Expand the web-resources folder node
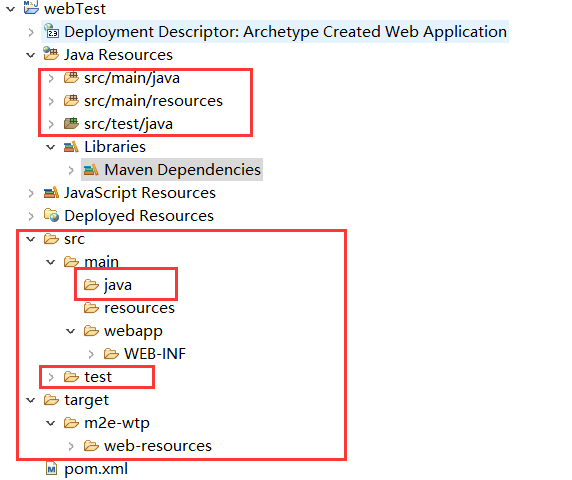 (71, 446)
